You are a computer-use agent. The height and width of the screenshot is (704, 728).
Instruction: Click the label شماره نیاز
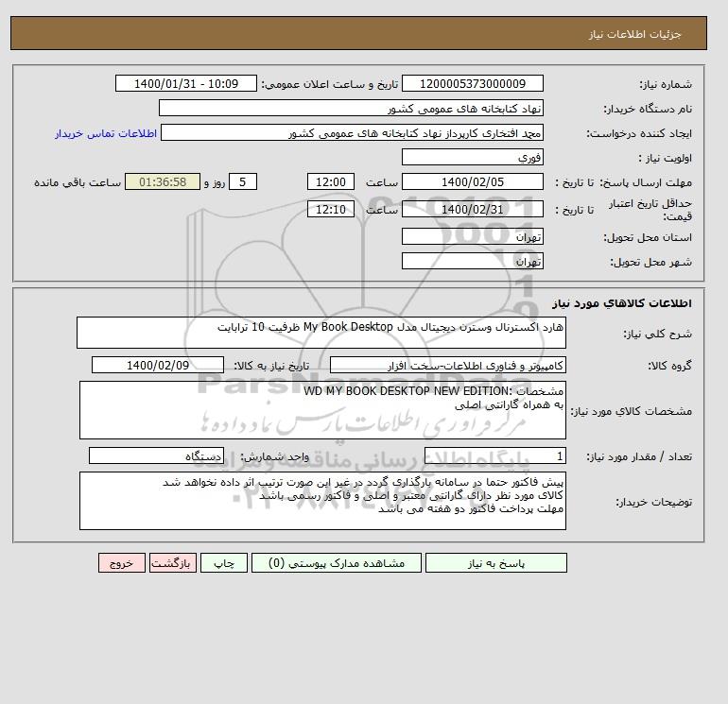click(666, 84)
